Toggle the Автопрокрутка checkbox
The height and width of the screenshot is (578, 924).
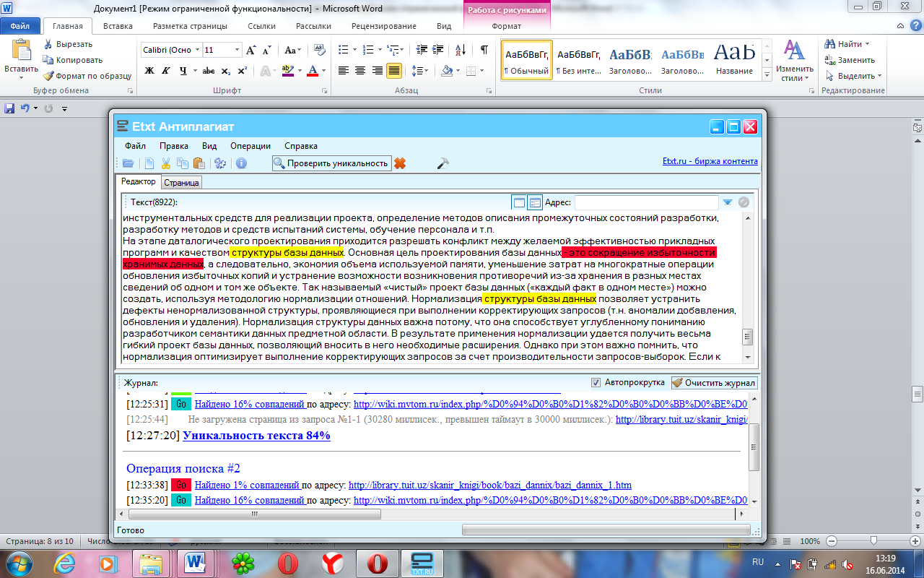point(596,383)
